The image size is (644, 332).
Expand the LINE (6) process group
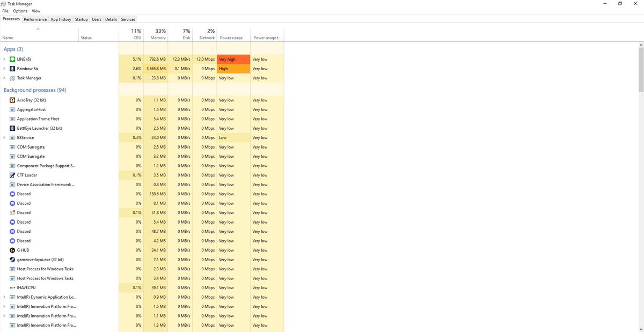[4, 59]
